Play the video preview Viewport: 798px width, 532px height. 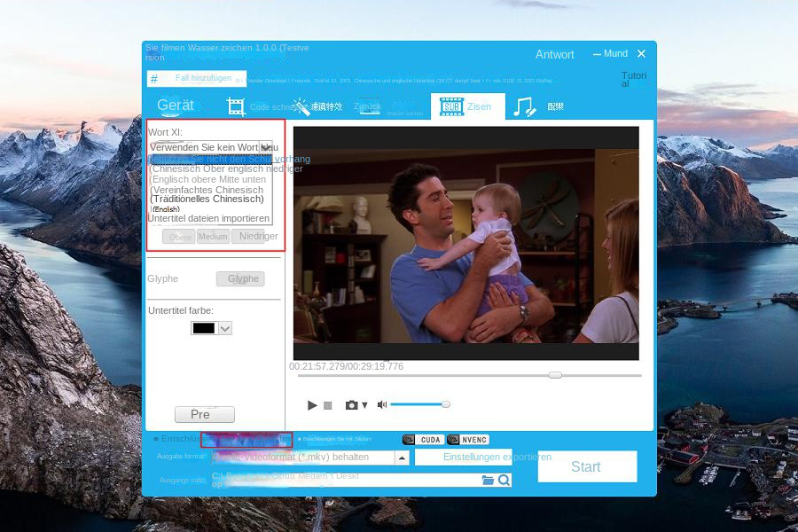tap(312, 405)
